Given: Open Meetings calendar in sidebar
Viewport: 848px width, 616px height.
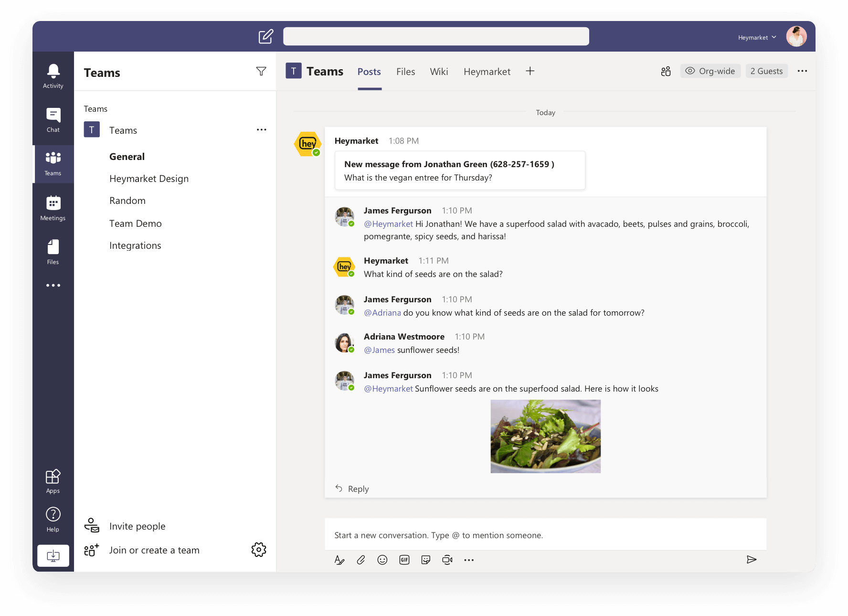Looking at the screenshot, I should tap(53, 208).
